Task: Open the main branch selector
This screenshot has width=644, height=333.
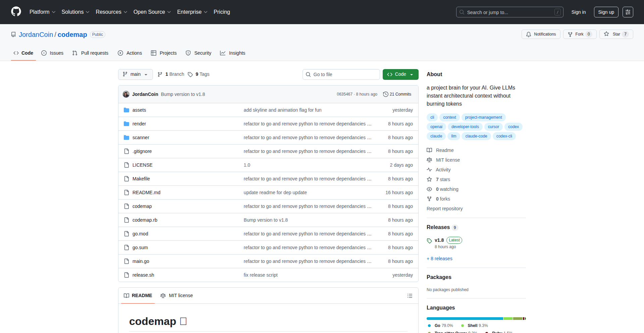Action: click(x=135, y=74)
